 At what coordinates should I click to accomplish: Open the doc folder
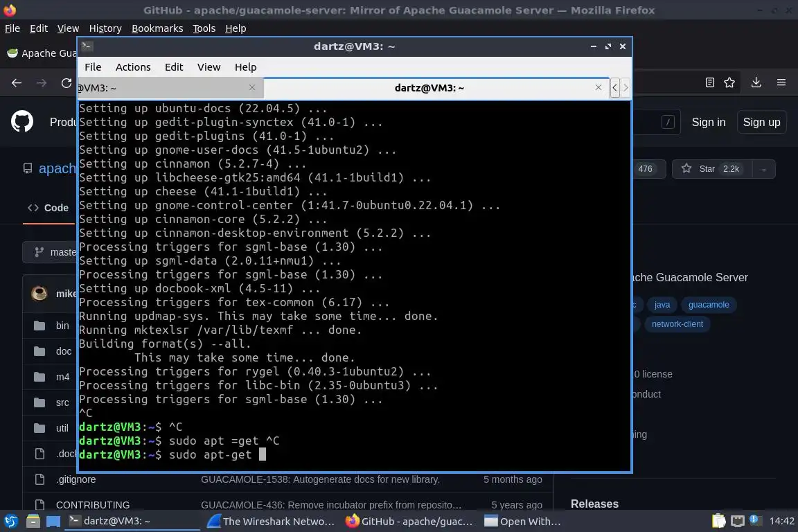click(64, 351)
